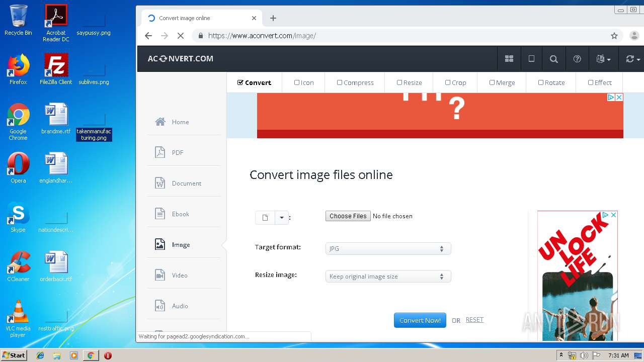The image size is (644, 362).
Task: Close the banner ad with X icon
Action: [x=619, y=97]
